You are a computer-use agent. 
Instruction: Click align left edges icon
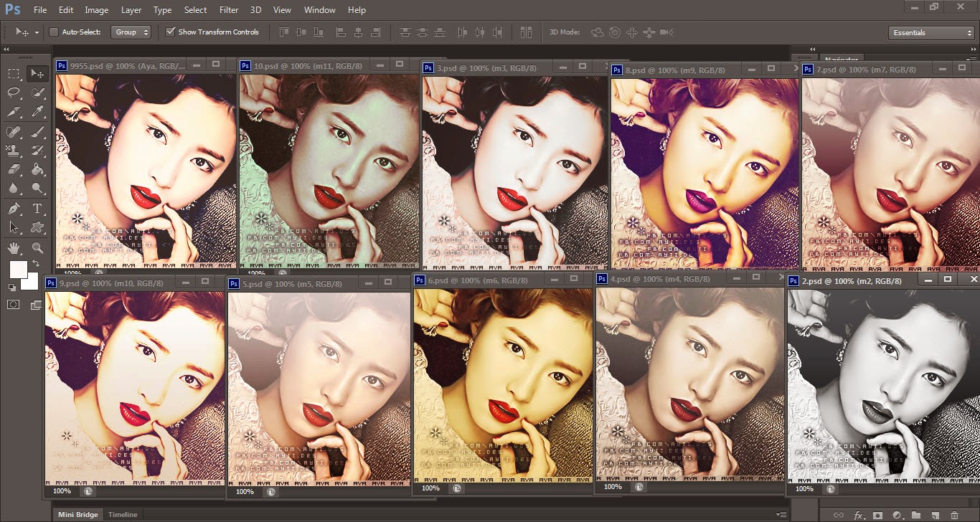click(x=340, y=32)
